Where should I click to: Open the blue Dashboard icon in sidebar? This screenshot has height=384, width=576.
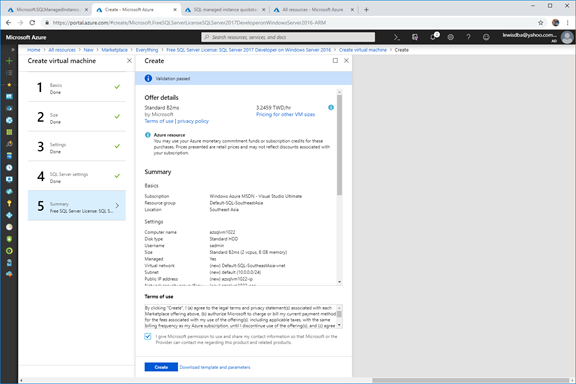click(x=9, y=97)
